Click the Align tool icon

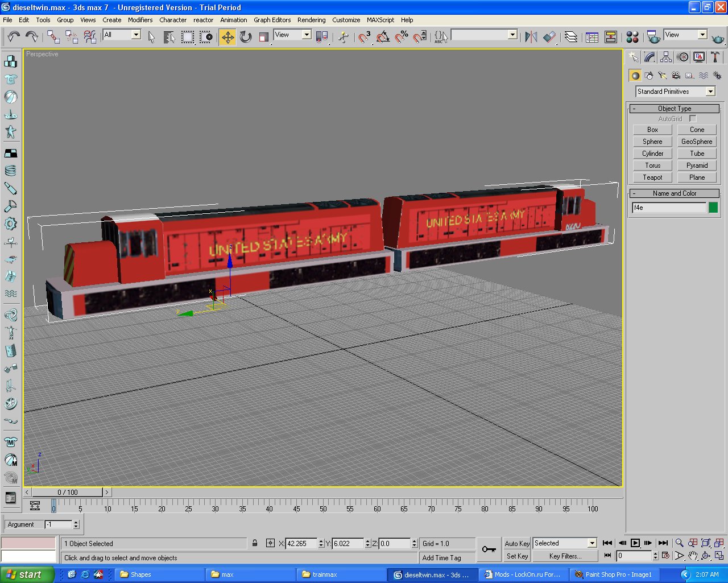pyautogui.click(x=549, y=37)
